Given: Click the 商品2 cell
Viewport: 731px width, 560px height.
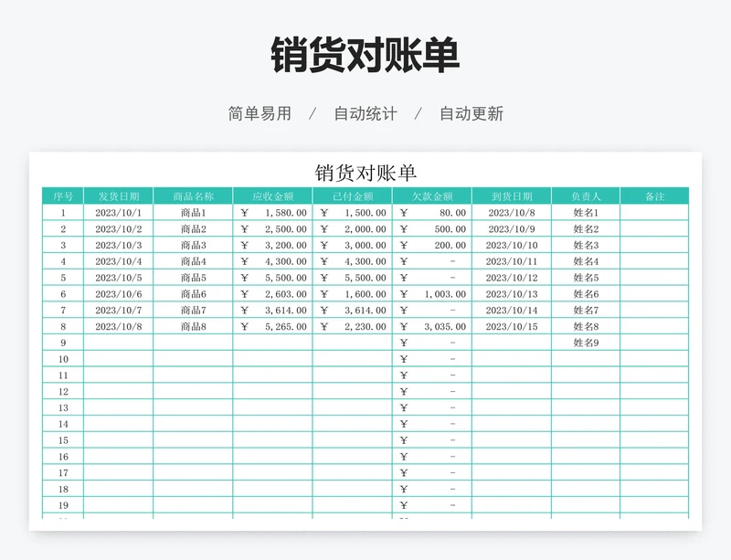Looking at the screenshot, I should (x=193, y=229).
